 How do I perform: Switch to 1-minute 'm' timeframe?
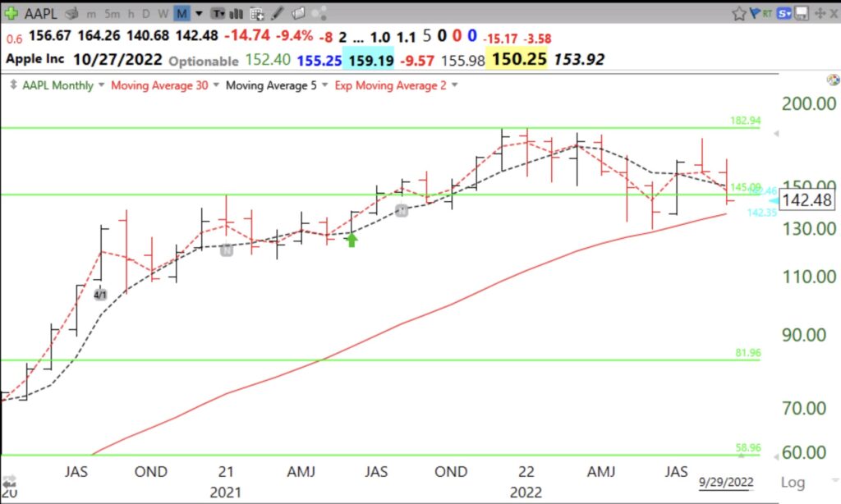click(x=91, y=14)
